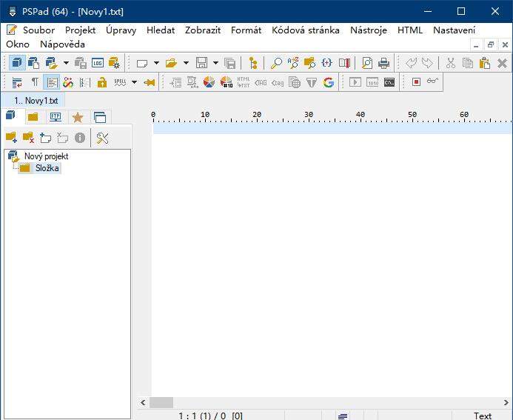The width and height of the screenshot is (513, 420).
Task: Open print preview icon
Action: (367, 62)
